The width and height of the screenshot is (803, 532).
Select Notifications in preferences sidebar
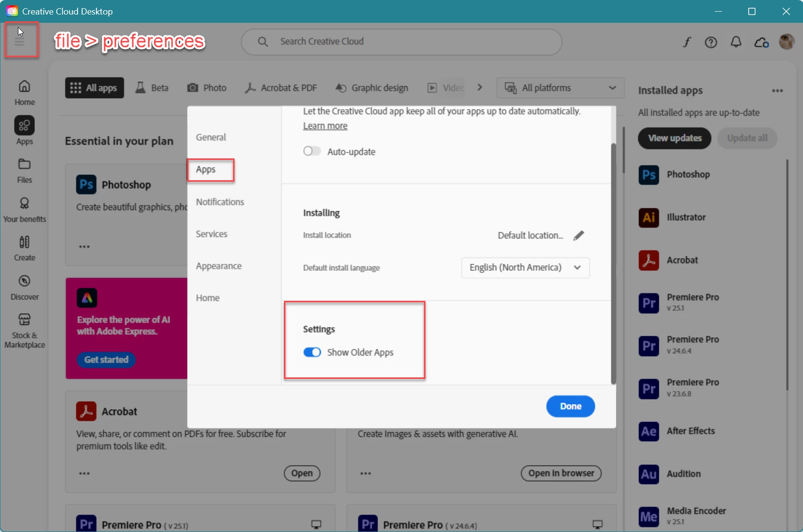[x=220, y=202]
